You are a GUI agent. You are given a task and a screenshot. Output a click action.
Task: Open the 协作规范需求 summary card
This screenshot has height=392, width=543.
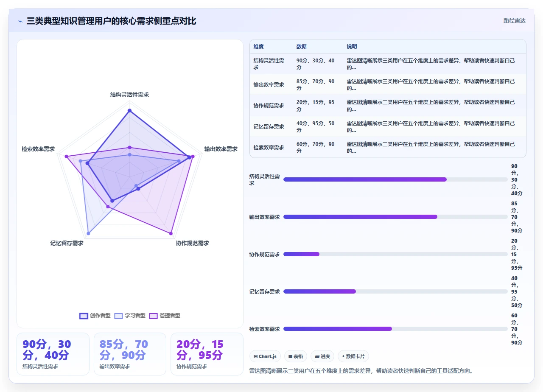[x=207, y=354]
